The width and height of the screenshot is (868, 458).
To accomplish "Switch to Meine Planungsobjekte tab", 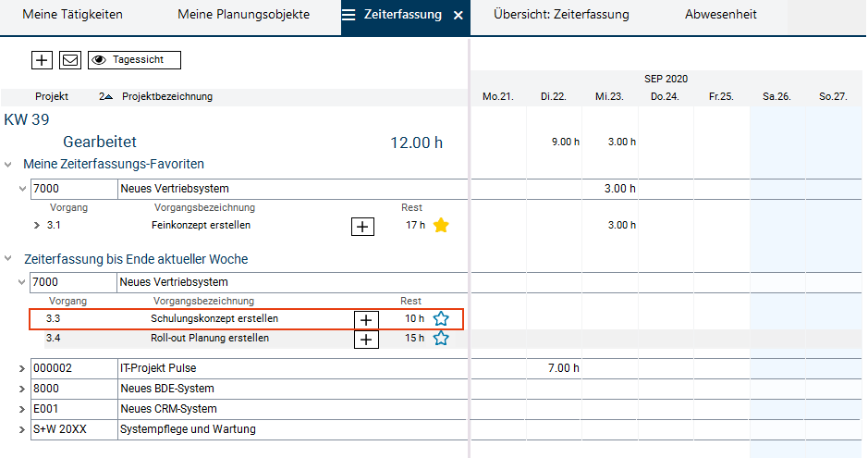I will [243, 15].
